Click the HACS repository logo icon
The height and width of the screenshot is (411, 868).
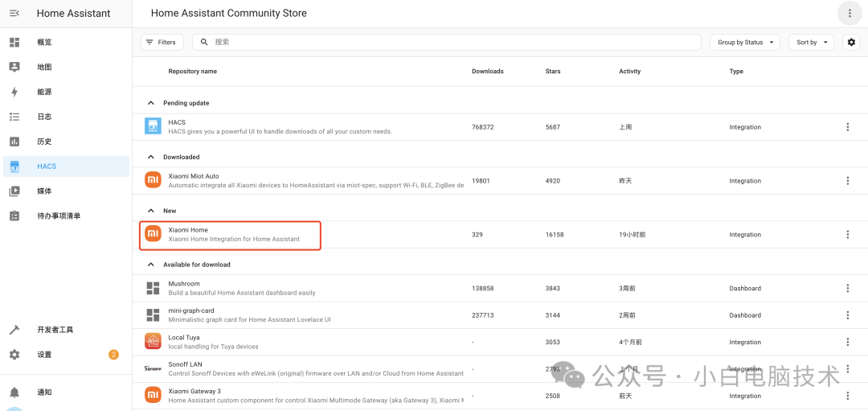[x=153, y=125]
